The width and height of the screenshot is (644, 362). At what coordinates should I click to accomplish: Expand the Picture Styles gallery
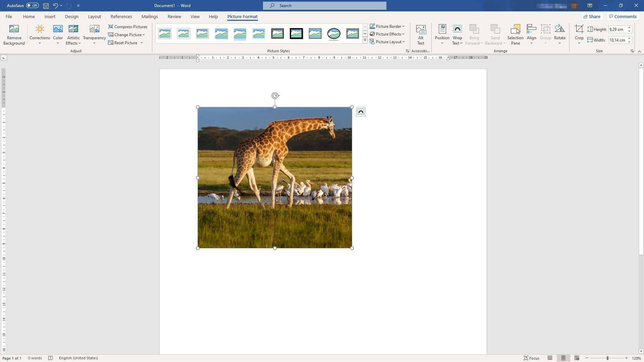click(365, 40)
